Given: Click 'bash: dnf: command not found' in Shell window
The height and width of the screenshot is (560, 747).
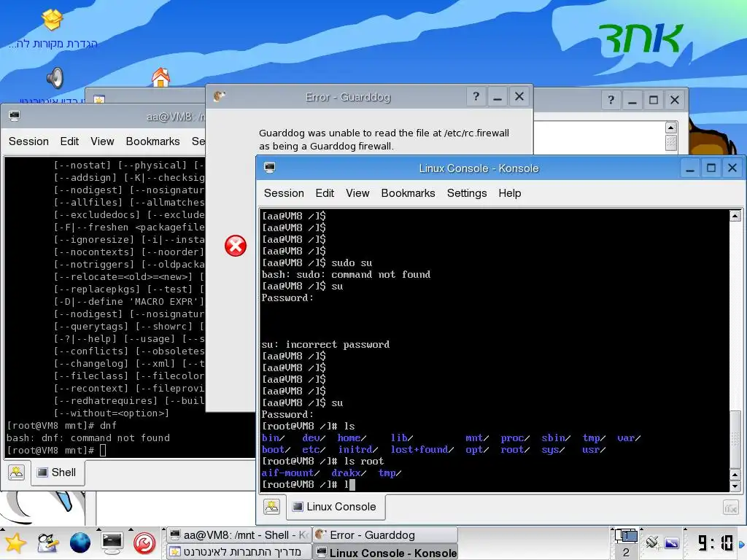Looking at the screenshot, I should [88, 437].
